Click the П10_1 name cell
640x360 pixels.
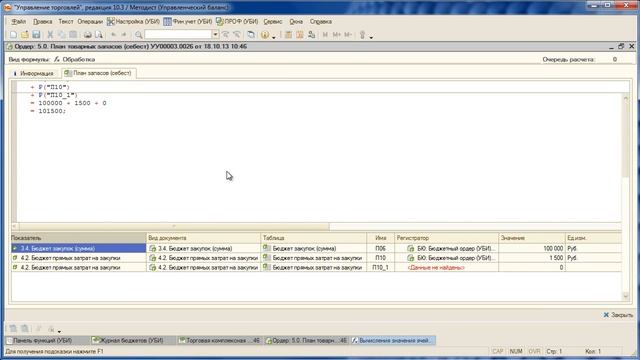point(380,267)
